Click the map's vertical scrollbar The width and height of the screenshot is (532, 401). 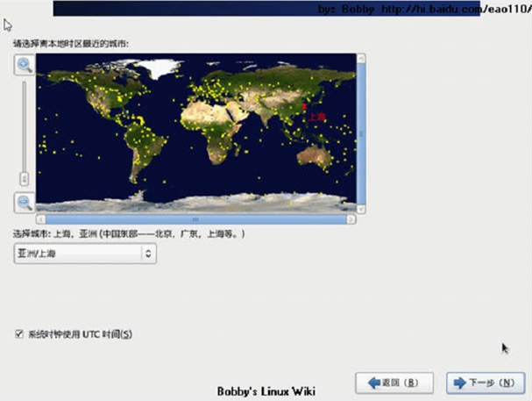click(361, 133)
